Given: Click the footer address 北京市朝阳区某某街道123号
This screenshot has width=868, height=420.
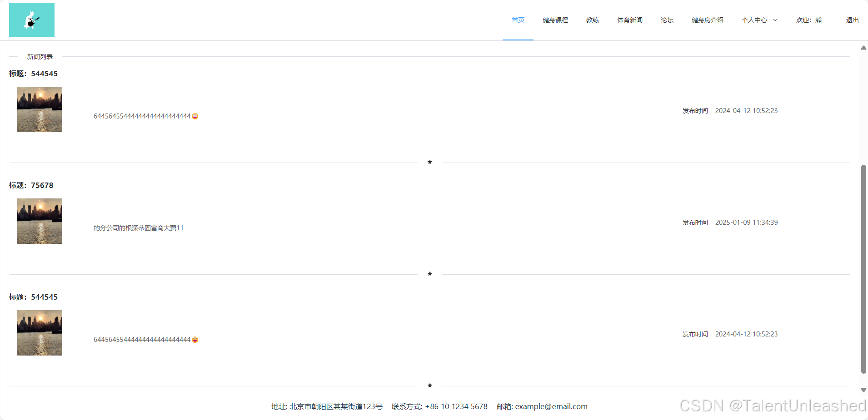Looking at the screenshot, I should click(x=336, y=406).
